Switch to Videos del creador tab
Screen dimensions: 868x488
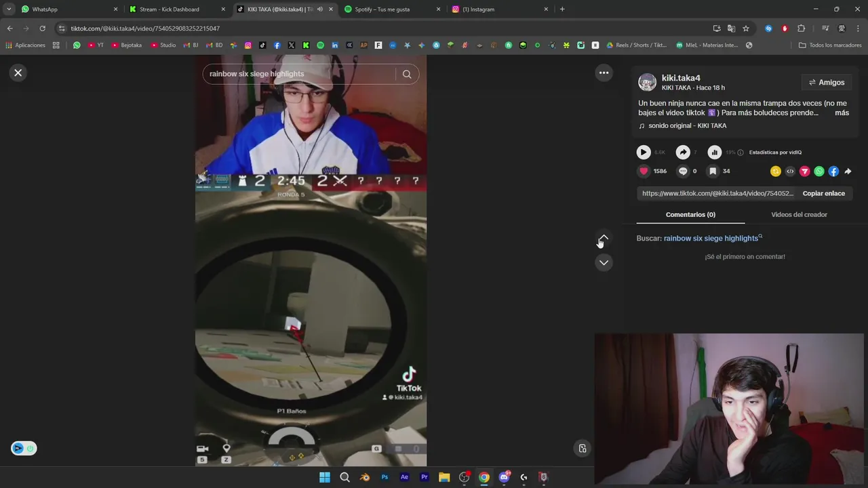799,214
